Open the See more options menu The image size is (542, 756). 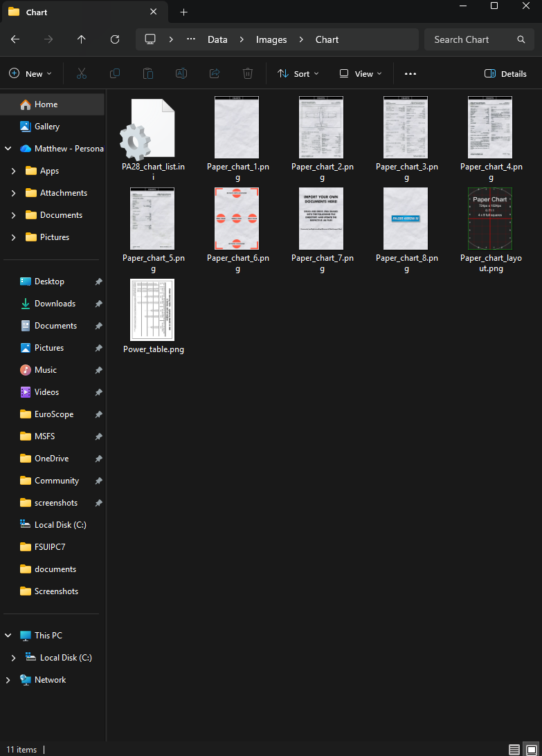[x=410, y=74]
